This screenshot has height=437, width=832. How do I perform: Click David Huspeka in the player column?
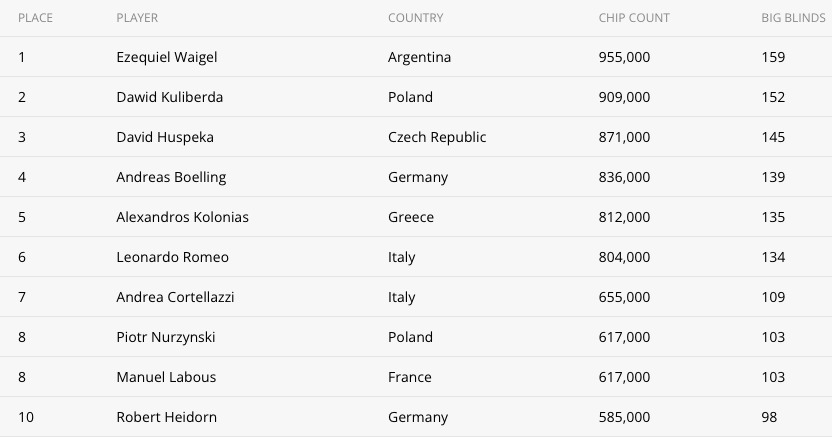tap(164, 137)
